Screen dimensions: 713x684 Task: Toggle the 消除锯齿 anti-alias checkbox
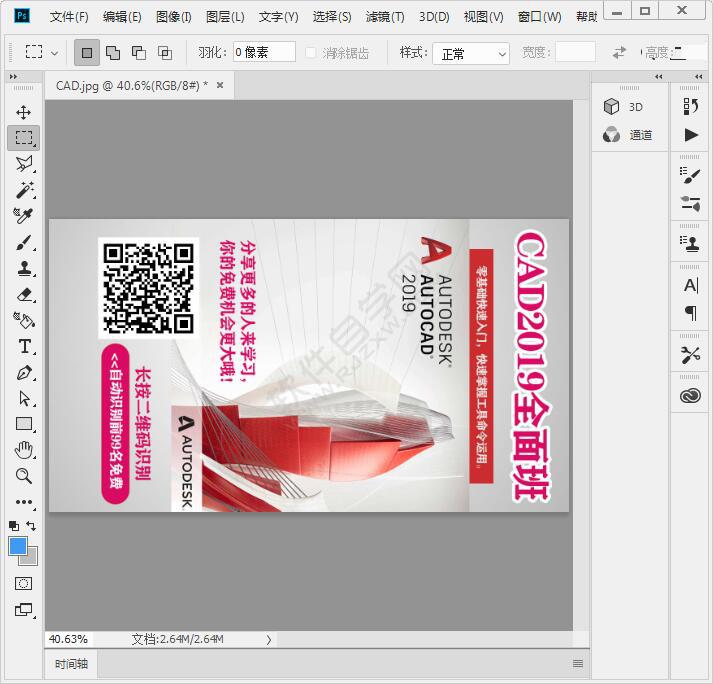(x=311, y=53)
